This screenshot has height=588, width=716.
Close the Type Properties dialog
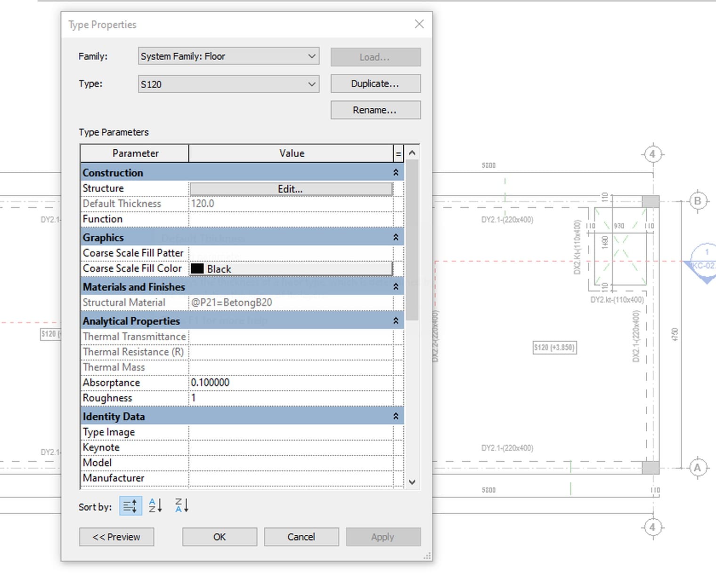(419, 24)
